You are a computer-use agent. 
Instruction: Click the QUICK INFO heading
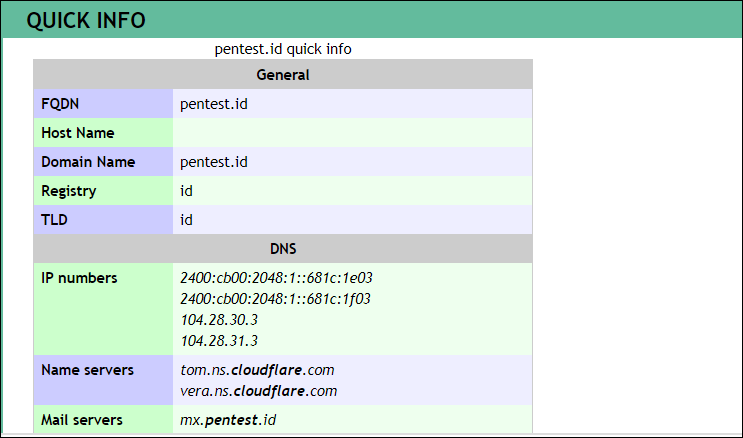pyautogui.click(x=86, y=20)
